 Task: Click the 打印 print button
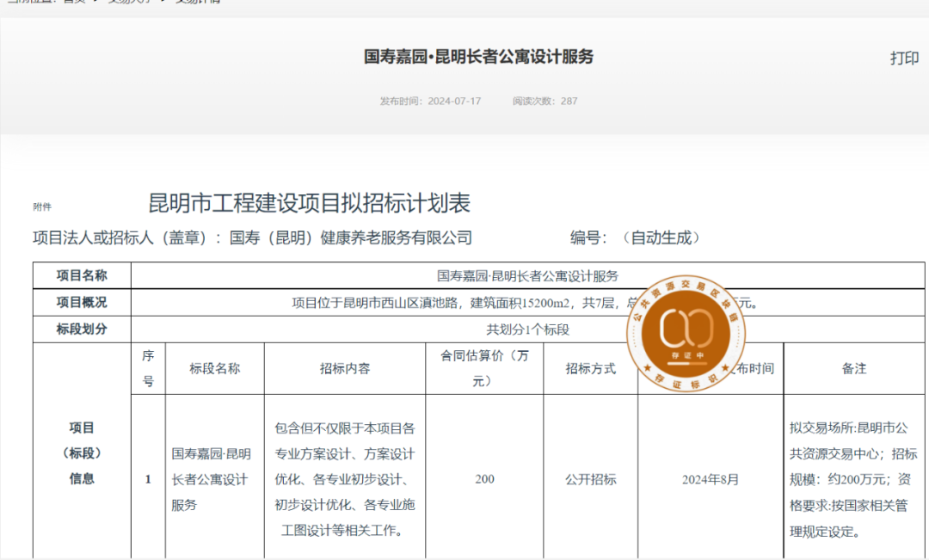point(903,58)
